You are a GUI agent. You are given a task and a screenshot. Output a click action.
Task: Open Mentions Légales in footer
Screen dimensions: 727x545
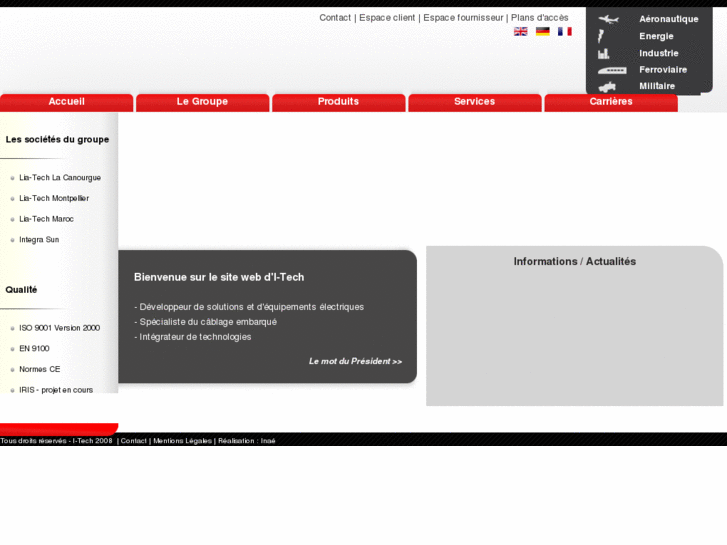click(x=182, y=441)
